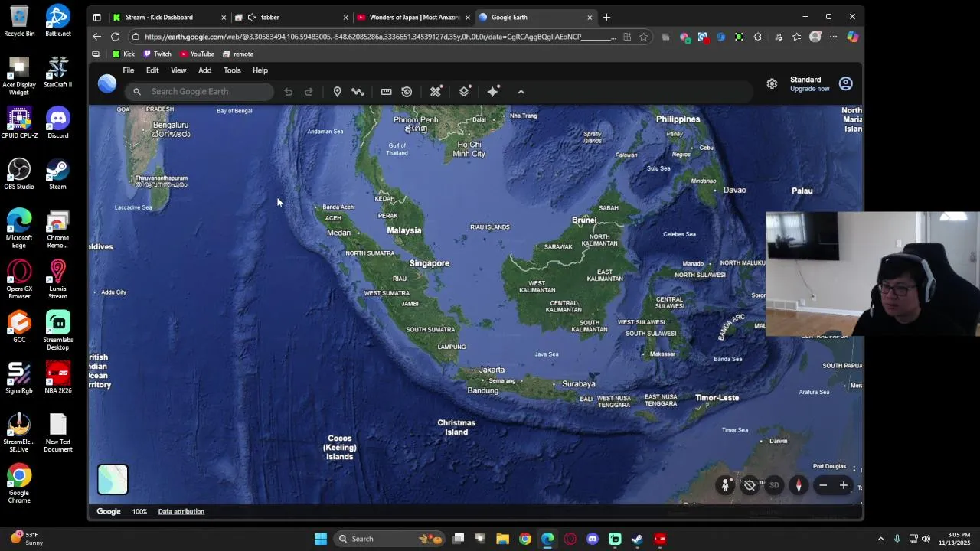Click the satellite data layers icon

(436, 92)
